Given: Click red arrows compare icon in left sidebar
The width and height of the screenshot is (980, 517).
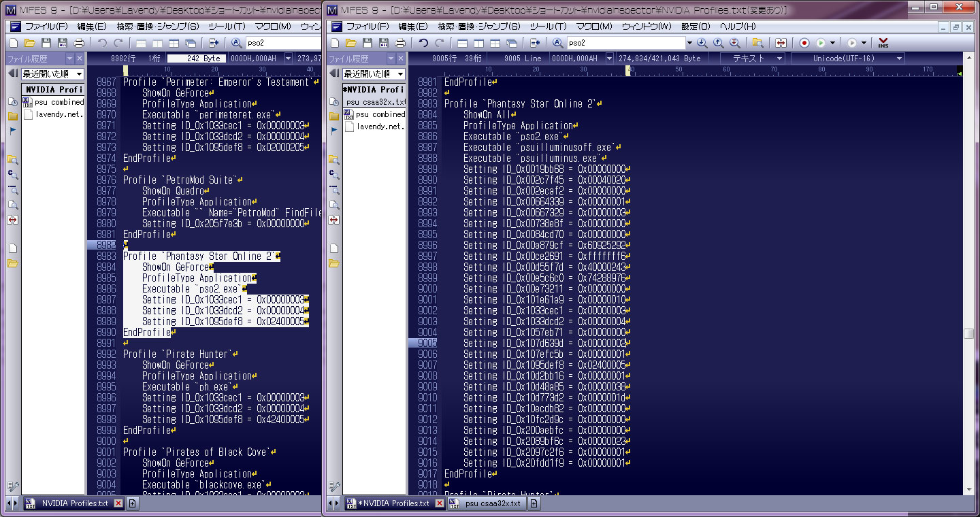Looking at the screenshot, I should click(x=12, y=220).
